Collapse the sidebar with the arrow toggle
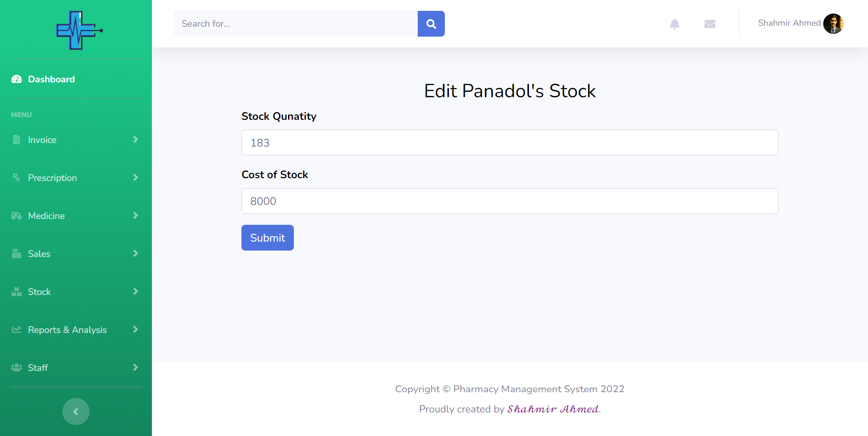The width and height of the screenshot is (868, 436). (76, 412)
